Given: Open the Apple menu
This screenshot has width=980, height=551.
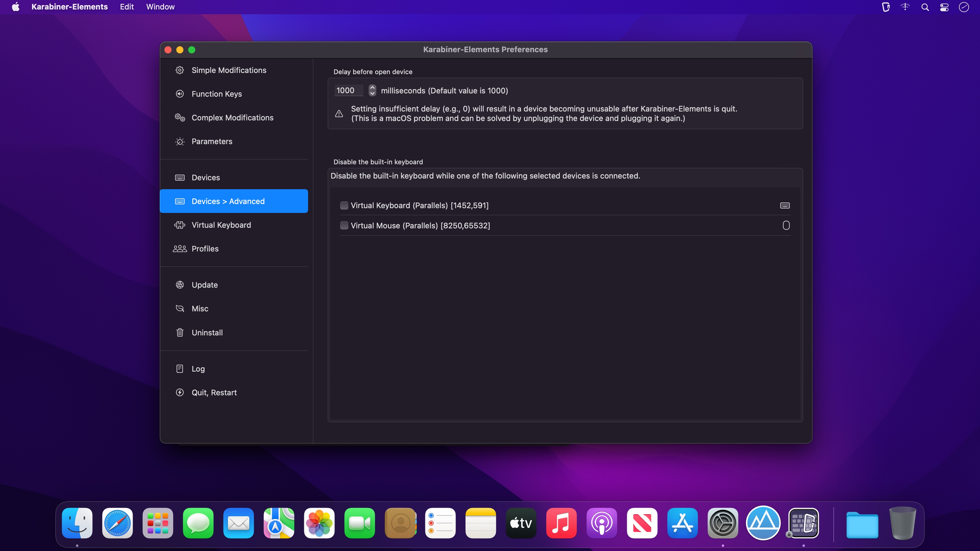Looking at the screenshot, I should [x=16, y=7].
